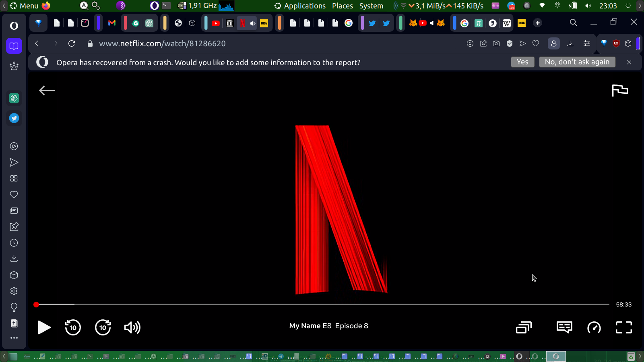Click the flag icon to report a problem
Image resolution: width=644 pixels, height=362 pixels.
point(620,90)
